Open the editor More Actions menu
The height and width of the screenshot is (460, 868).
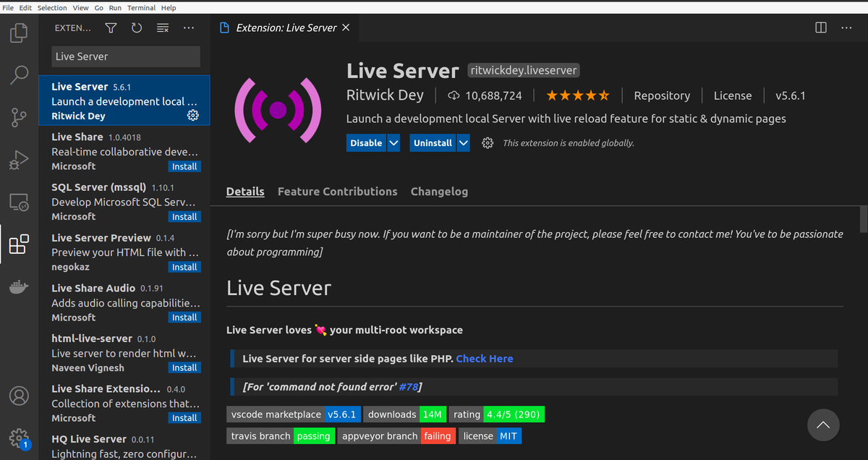click(846, 27)
